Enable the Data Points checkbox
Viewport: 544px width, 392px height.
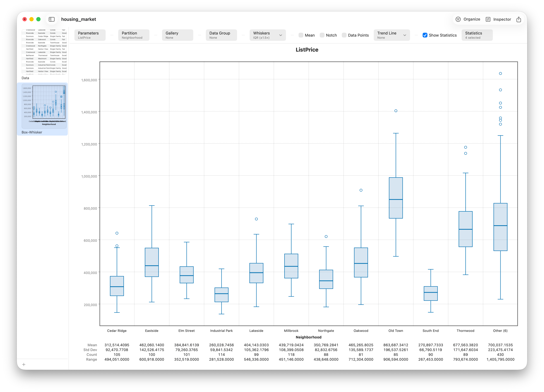(344, 35)
